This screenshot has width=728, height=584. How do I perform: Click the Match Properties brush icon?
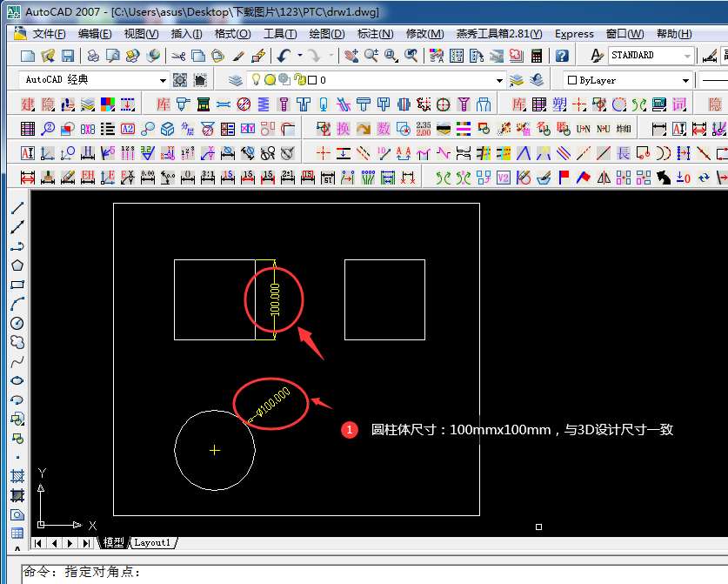(238, 56)
